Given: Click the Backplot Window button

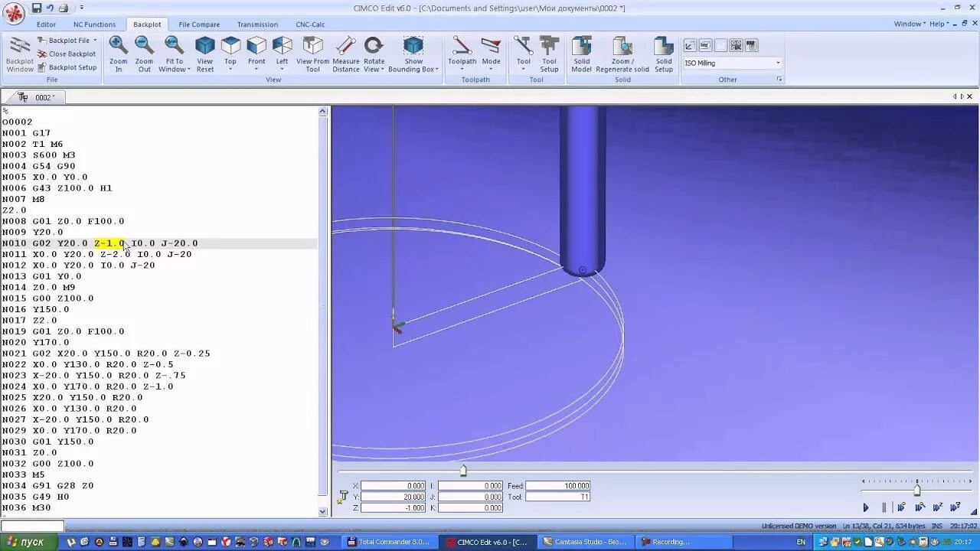Looking at the screenshot, I should coord(20,54).
